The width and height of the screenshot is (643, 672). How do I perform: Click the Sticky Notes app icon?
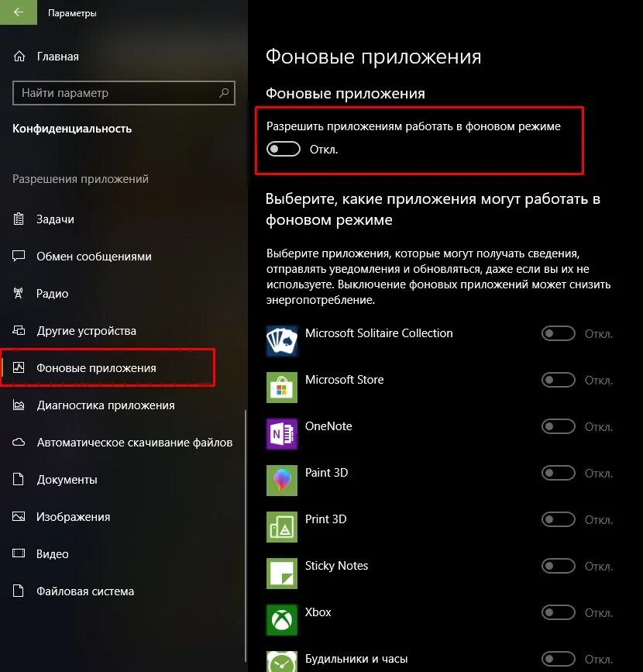coord(282,574)
